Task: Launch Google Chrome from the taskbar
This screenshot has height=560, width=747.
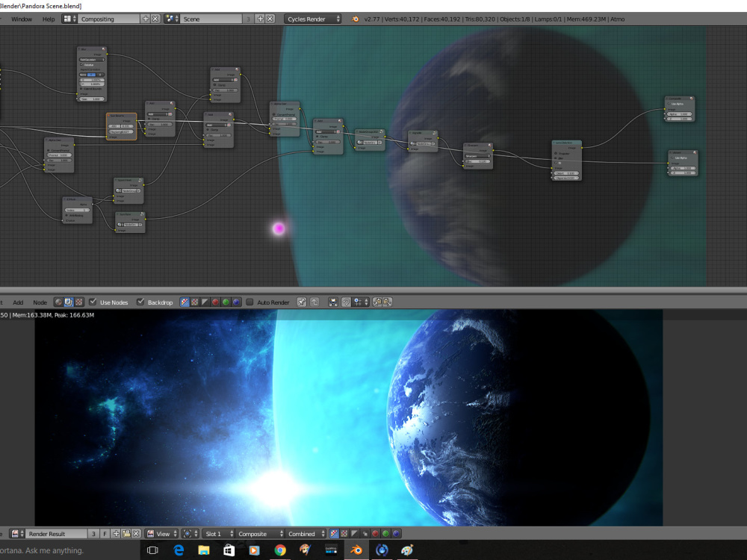Action: click(x=280, y=550)
